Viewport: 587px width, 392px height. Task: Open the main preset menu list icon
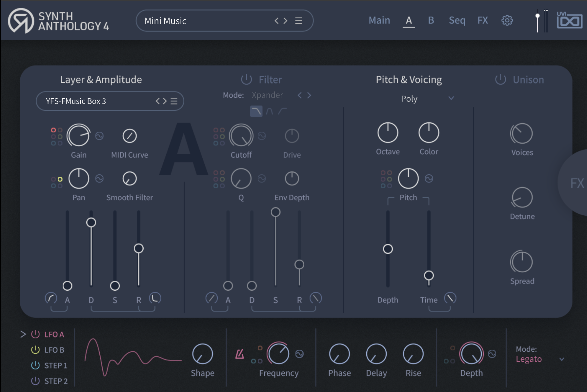tap(298, 21)
